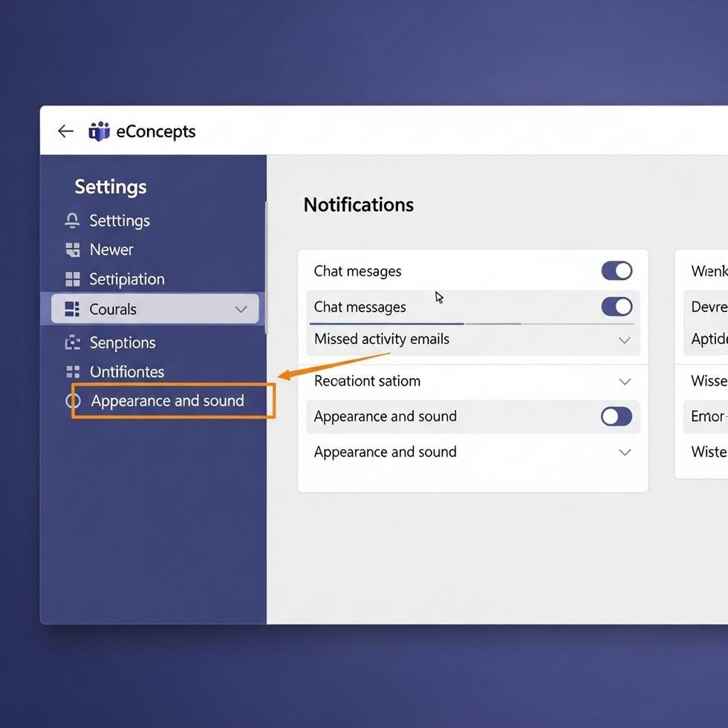Open Appearance and sound in the sidebar

167,401
